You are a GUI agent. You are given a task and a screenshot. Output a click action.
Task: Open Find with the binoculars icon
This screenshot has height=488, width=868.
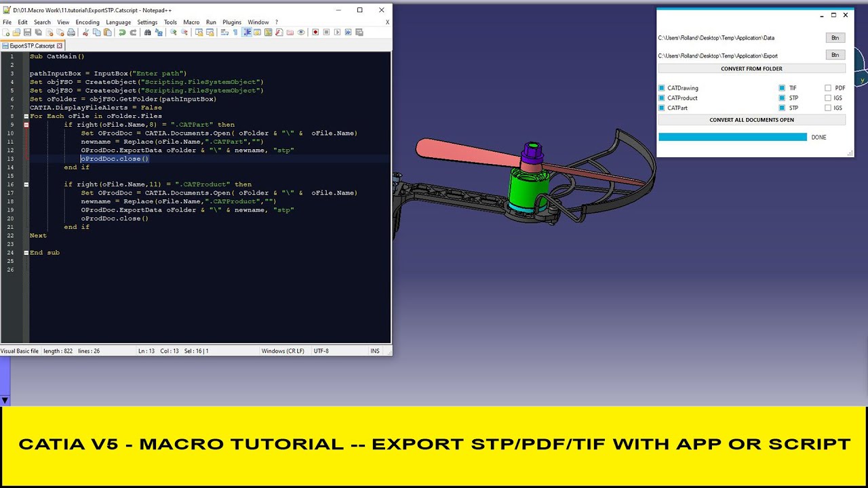click(148, 33)
